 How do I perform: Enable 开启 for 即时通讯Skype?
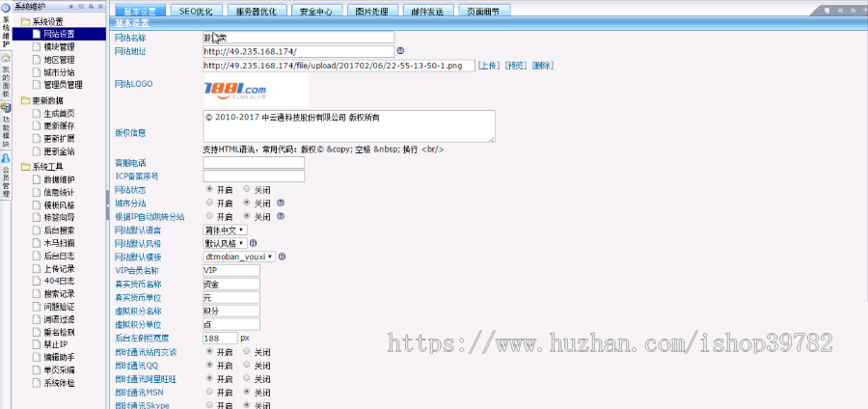click(x=210, y=405)
